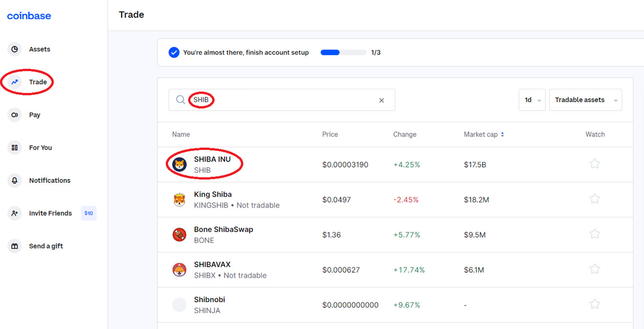Open Assets in sidebar menu
Screen dimensions: 644x329
tap(39, 49)
